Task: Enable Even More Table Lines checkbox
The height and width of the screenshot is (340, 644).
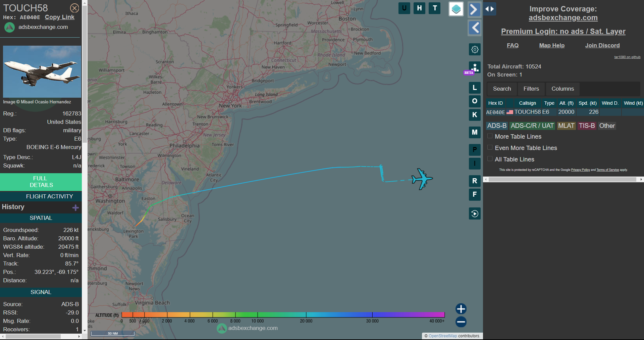Action: point(490,147)
